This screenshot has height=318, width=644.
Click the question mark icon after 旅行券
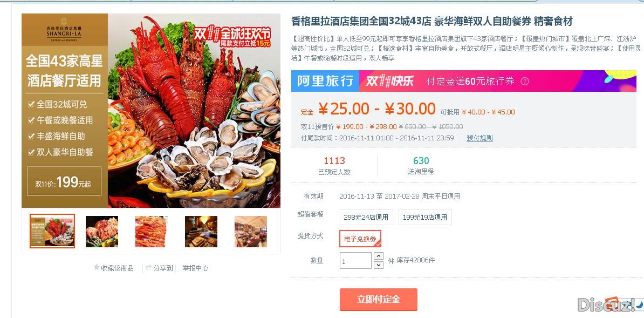(524, 81)
